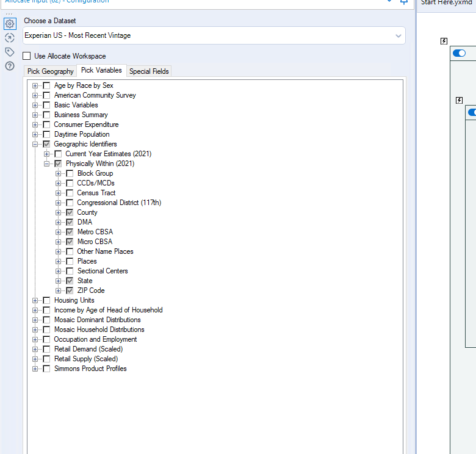The image size is (476, 454).
Task: Select the Micro CBSA tree row
Action: tap(95, 242)
